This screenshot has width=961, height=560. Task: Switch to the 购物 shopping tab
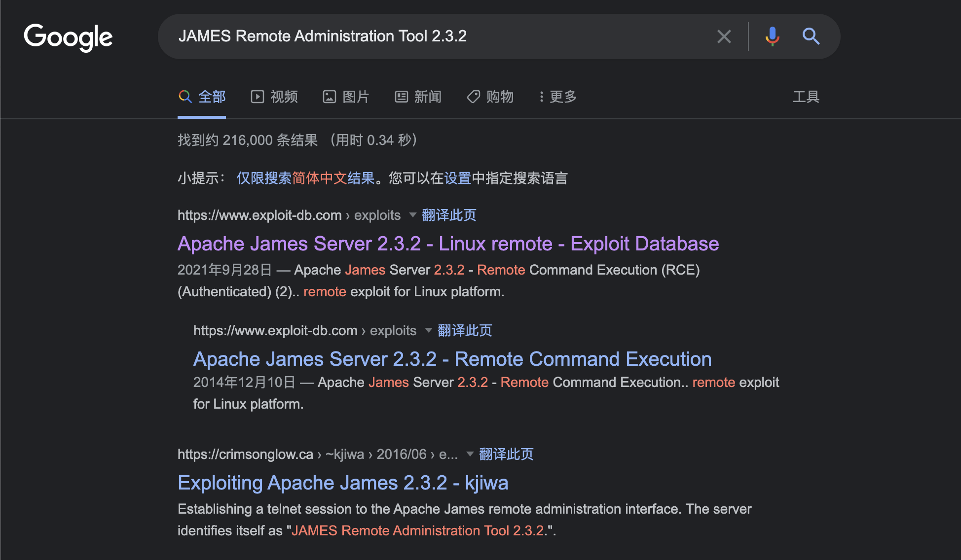tap(490, 97)
